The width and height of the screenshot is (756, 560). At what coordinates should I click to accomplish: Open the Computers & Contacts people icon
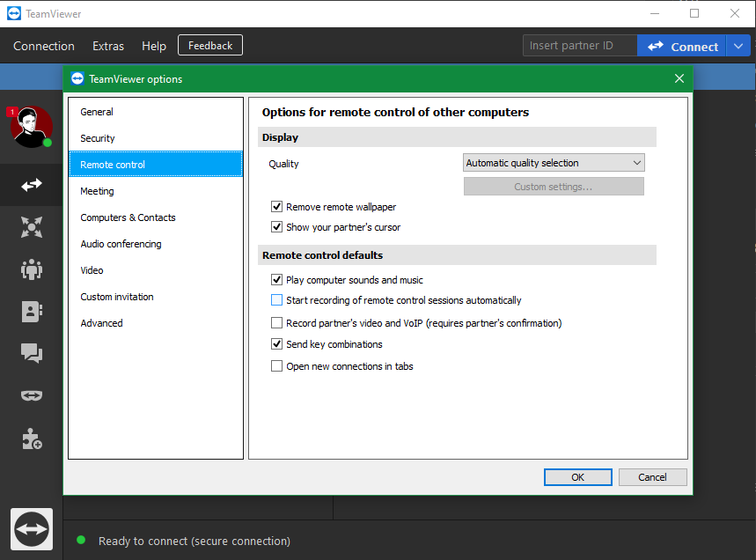31,269
